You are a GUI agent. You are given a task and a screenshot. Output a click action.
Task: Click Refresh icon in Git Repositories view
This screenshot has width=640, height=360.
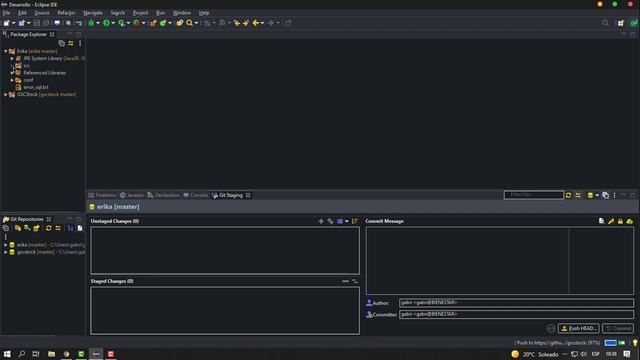click(49, 228)
